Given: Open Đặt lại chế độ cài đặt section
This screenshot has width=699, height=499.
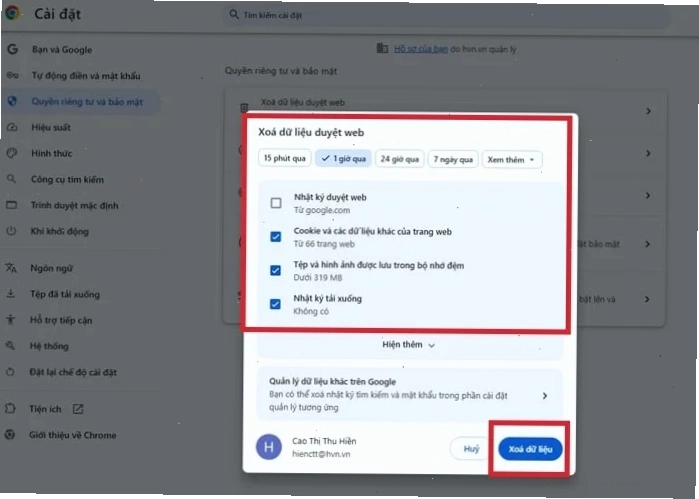Looking at the screenshot, I should [73, 372].
